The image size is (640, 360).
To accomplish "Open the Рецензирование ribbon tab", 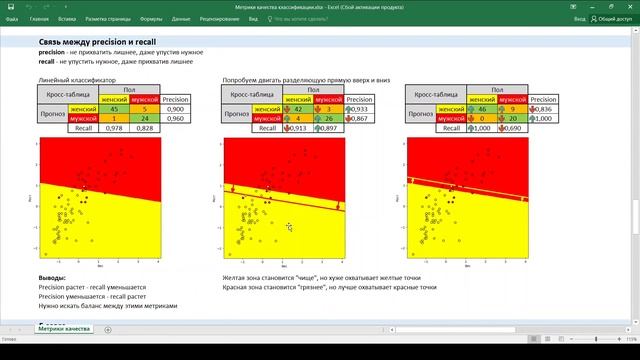I will point(219,19).
